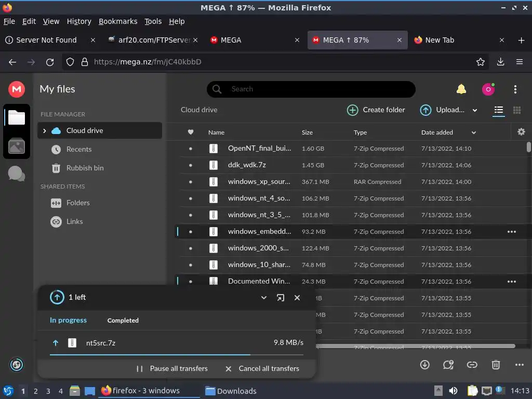The image size is (532, 399).
Task: Open new browser tab with plus
Action: click(521, 41)
